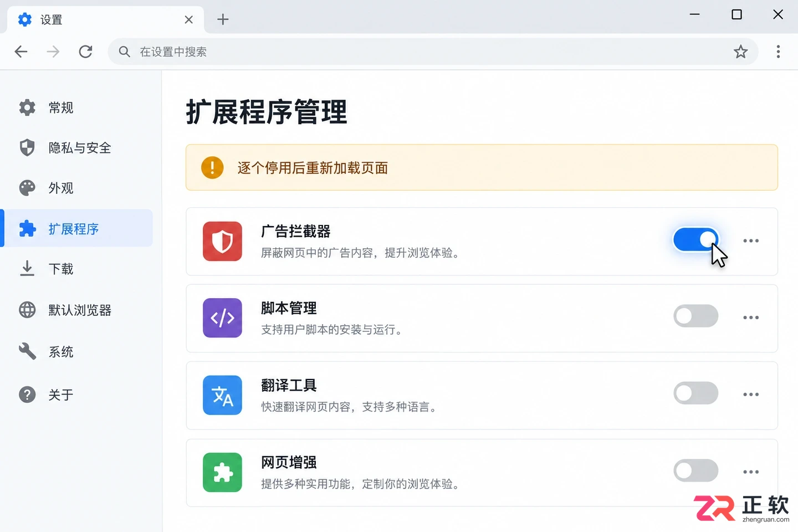The image size is (798, 532).
Task: Click the 广告拦截器 red shield icon
Action: point(222,241)
